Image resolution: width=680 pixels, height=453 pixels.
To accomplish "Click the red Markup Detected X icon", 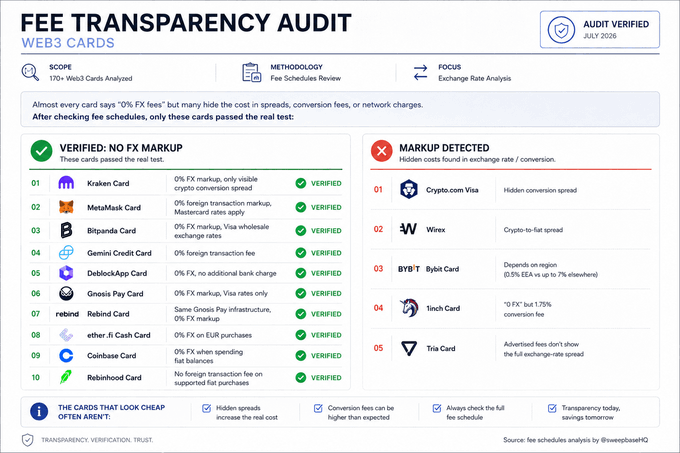I will click(x=382, y=151).
